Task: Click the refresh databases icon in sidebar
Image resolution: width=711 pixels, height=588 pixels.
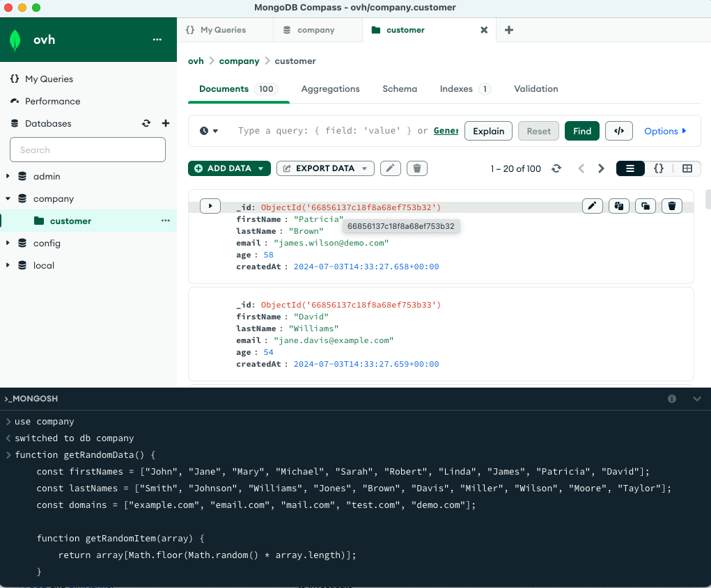Action: pyautogui.click(x=146, y=123)
